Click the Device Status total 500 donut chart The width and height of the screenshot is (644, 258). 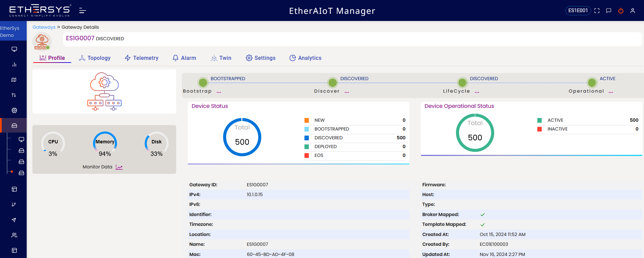coord(242,137)
